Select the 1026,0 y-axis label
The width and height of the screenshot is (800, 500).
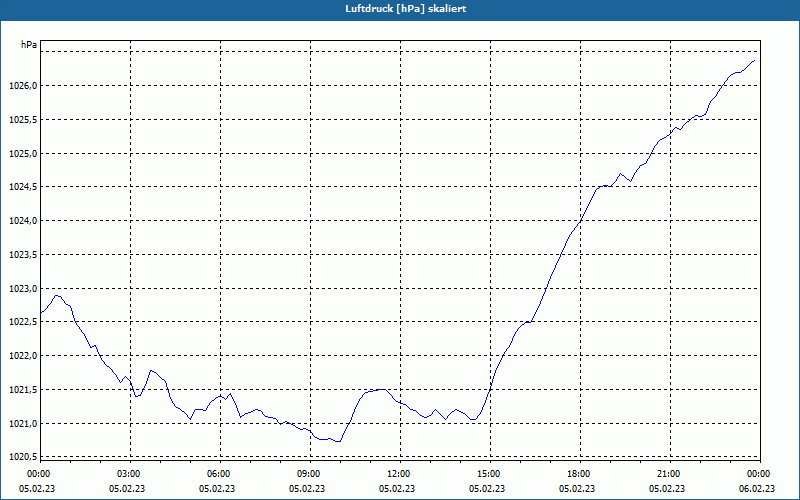[23, 86]
